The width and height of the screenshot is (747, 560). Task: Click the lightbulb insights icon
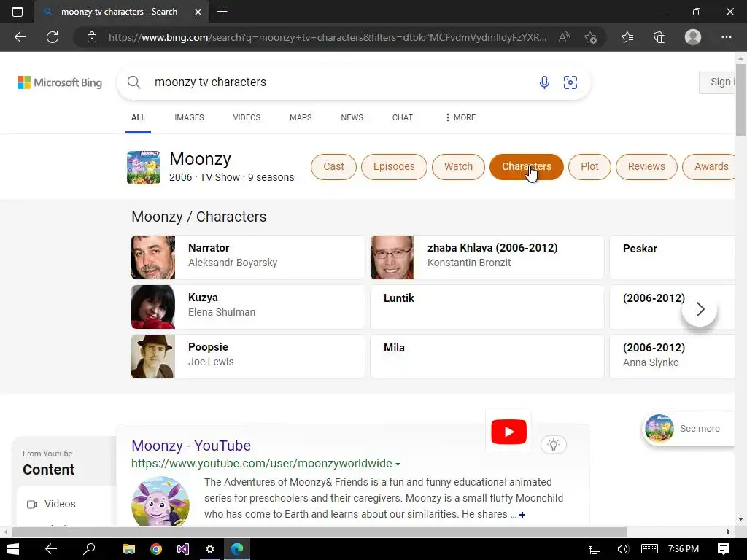[x=553, y=445]
